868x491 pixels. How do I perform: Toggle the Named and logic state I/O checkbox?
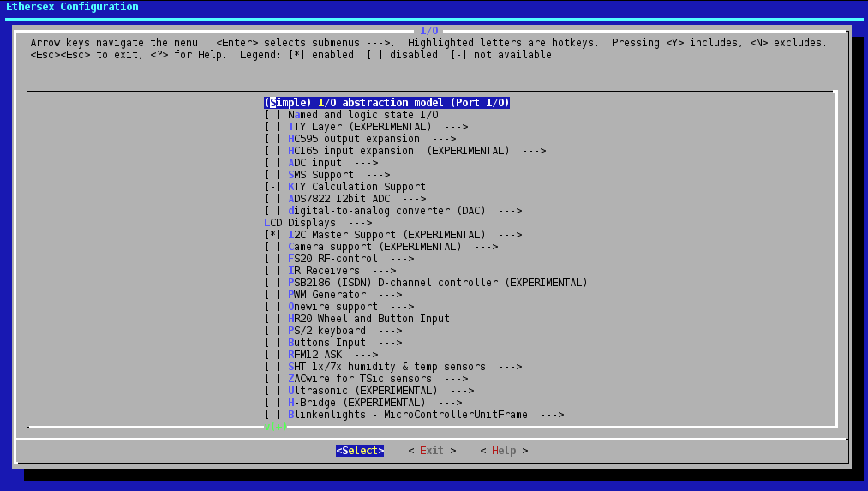pyautogui.click(x=272, y=115)
